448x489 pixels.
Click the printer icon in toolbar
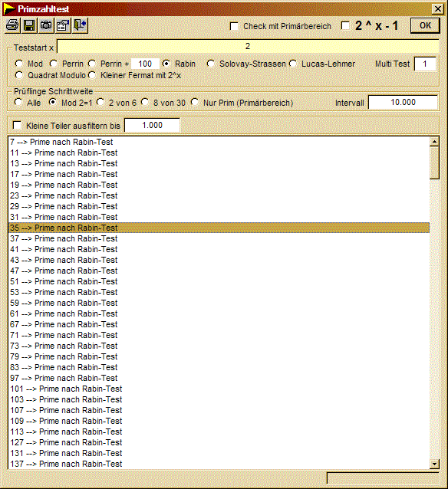[x=13, y=25]
